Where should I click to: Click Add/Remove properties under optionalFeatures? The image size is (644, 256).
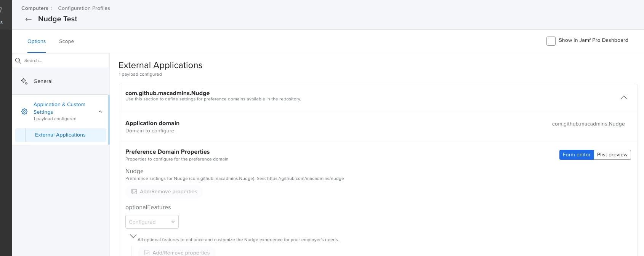coord(176,253)
